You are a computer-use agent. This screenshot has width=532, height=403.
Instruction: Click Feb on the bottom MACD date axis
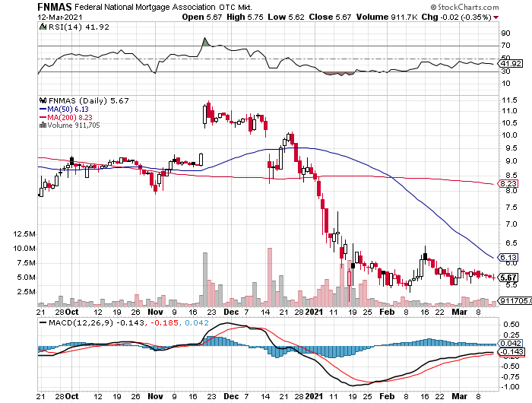point(387,397)
